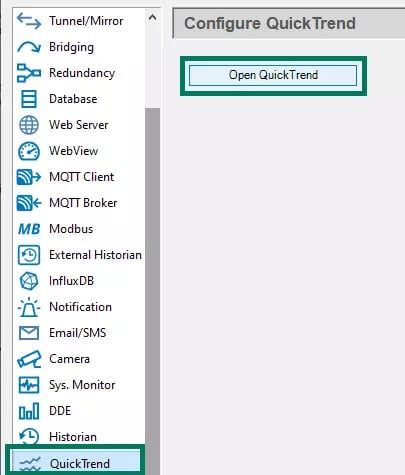The height and width of the screenshot is (475, 405).
Task: Choose the Modbus text label
Action: [71, 229]
